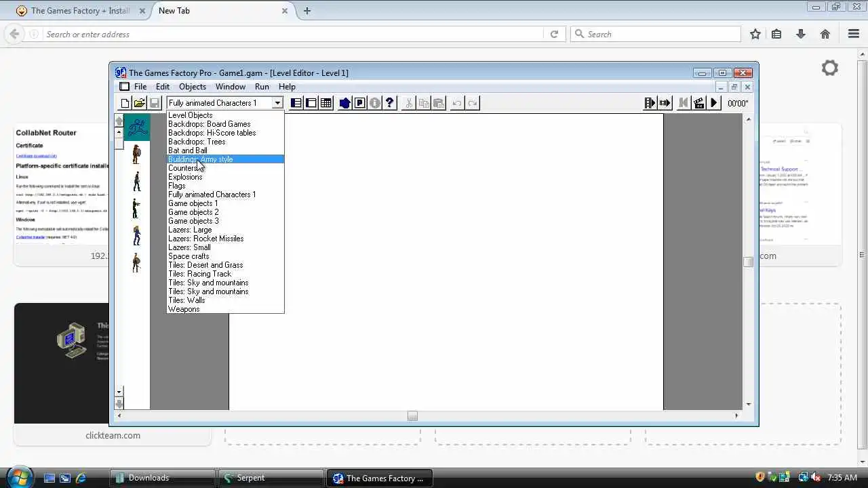Click the Undo arrow icon
868x488 pixels.
pyautogui.click(x=458, y=103)
